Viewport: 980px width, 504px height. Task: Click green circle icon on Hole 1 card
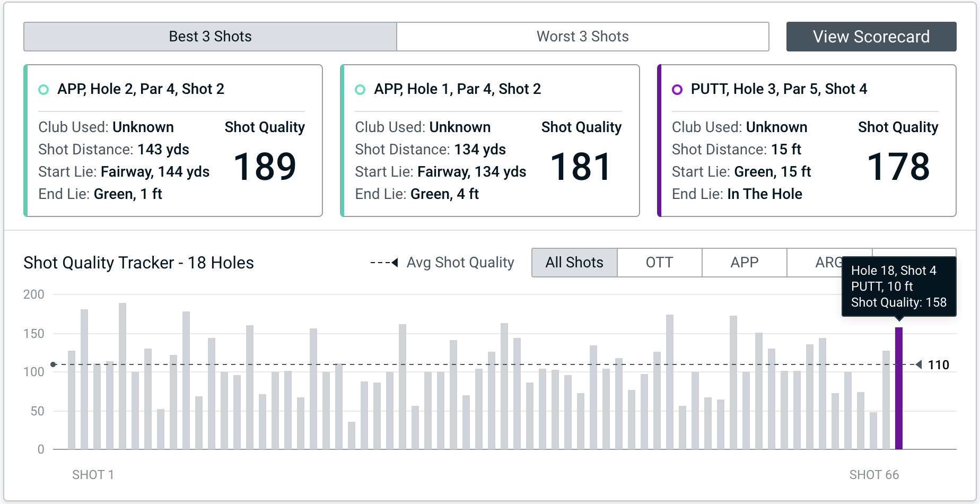pyautogui.click(x=360, y=90)
